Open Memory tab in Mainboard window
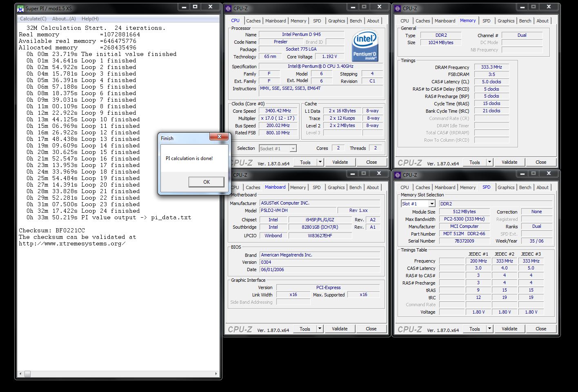 click(x=298, y=187)
